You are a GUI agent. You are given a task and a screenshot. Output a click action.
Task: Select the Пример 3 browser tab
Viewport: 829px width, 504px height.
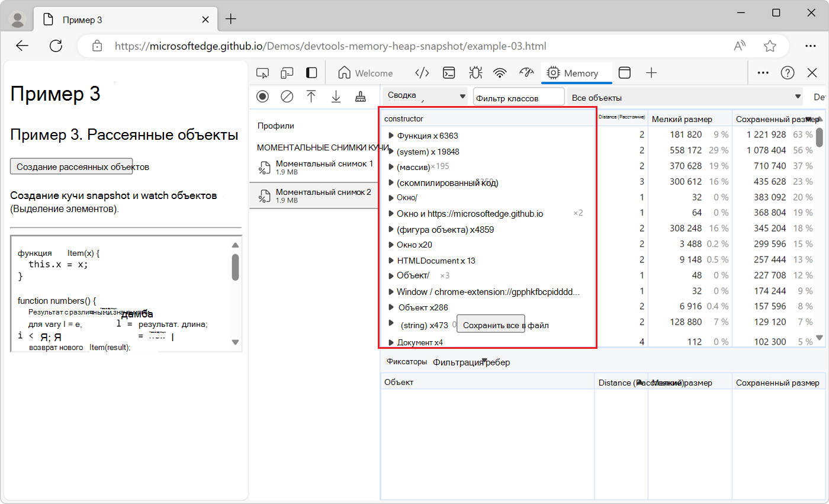(x=126, y=20)
